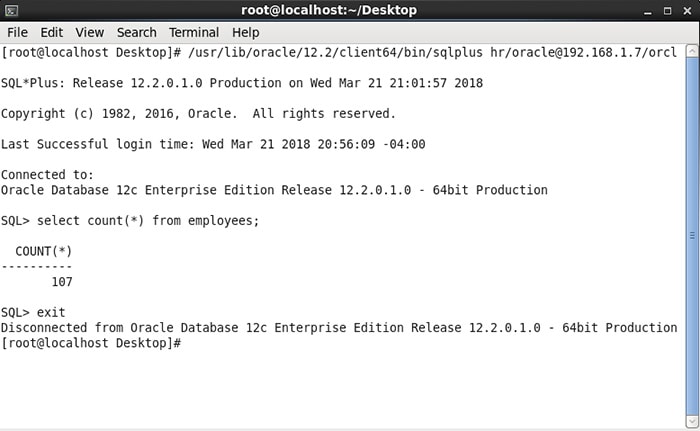Click the window title root@localhost:~/Desktop
Image resolution: width=700 pixels, height=431 pixels.
[x=329, y=11]
